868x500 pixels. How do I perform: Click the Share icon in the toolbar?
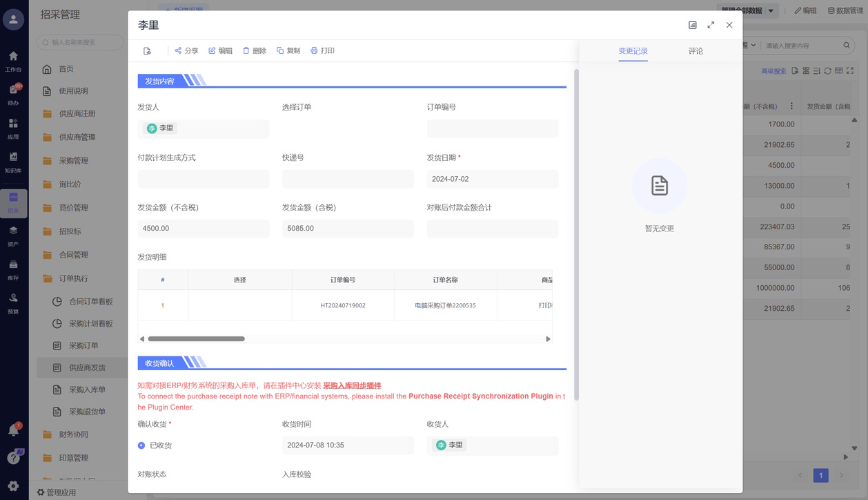(x=178, y=50)
